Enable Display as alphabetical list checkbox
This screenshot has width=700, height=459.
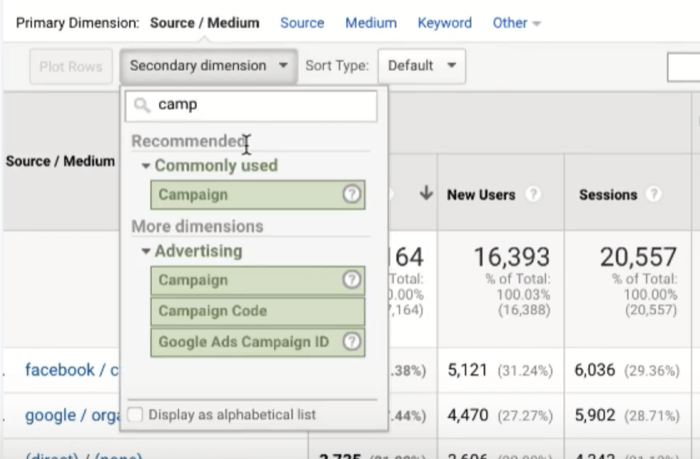coord(135,414)
